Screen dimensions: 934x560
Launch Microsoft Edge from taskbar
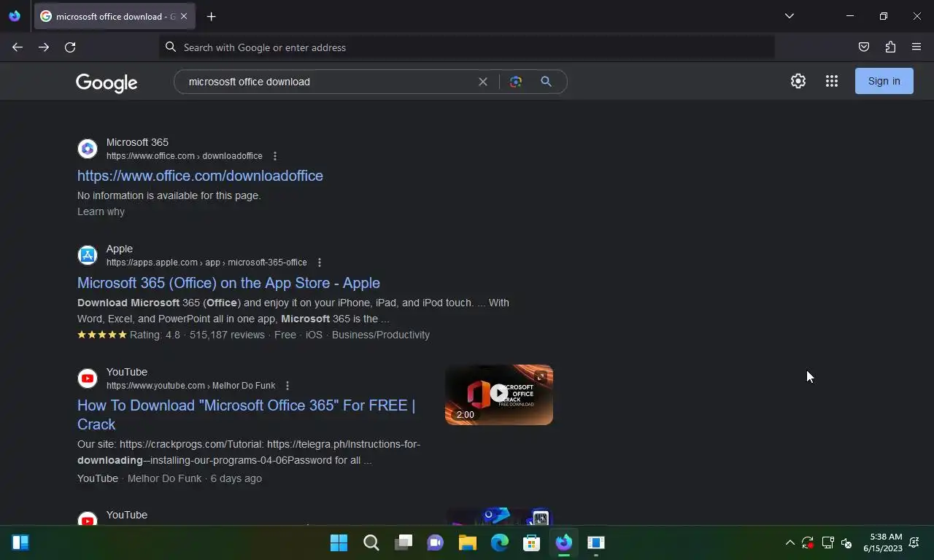coord(500,542)
